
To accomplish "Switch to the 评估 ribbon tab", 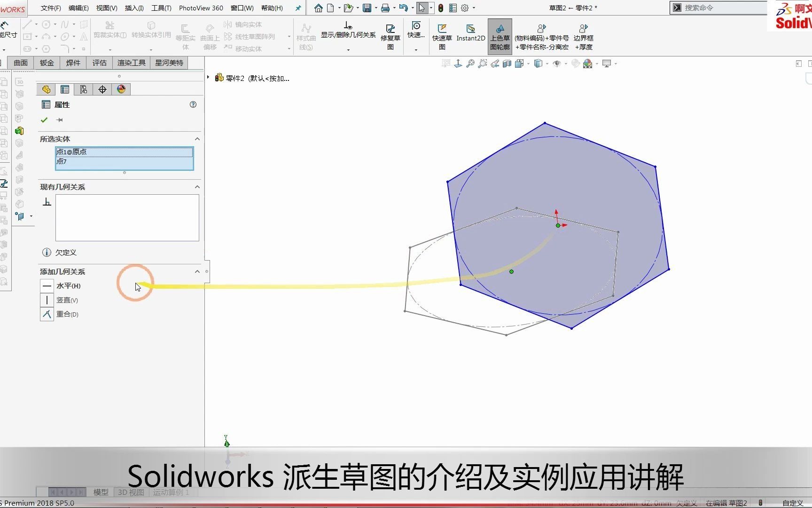I will [100, 63].
